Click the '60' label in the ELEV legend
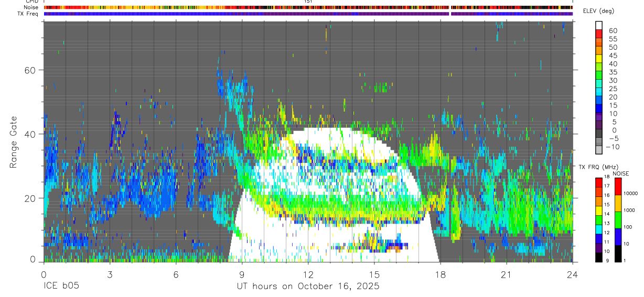The image size is (644, 297). 612,30
